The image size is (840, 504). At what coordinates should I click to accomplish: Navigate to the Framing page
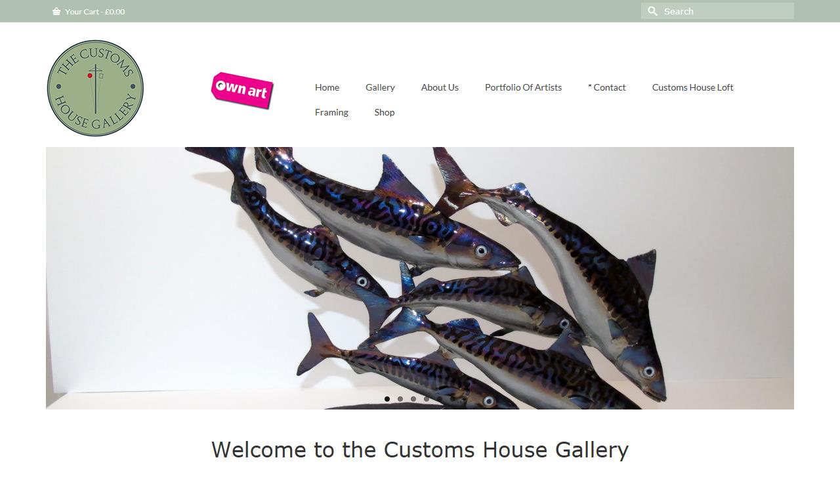click(x=331, y=112)
